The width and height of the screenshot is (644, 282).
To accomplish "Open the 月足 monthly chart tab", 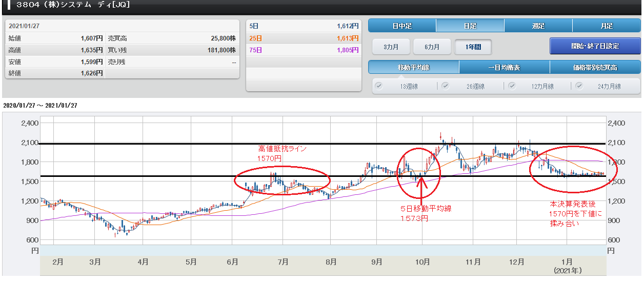I will coord(606,26).
